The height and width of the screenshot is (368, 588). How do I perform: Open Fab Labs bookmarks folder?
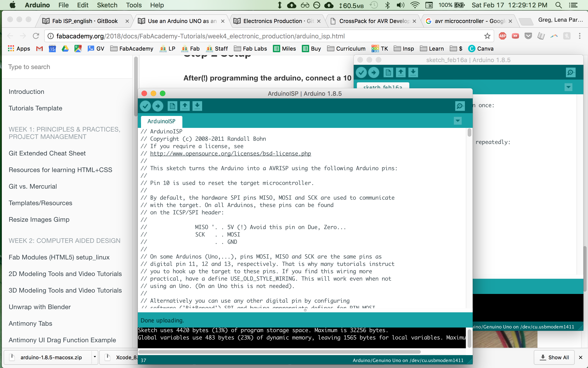click(250, 49)
